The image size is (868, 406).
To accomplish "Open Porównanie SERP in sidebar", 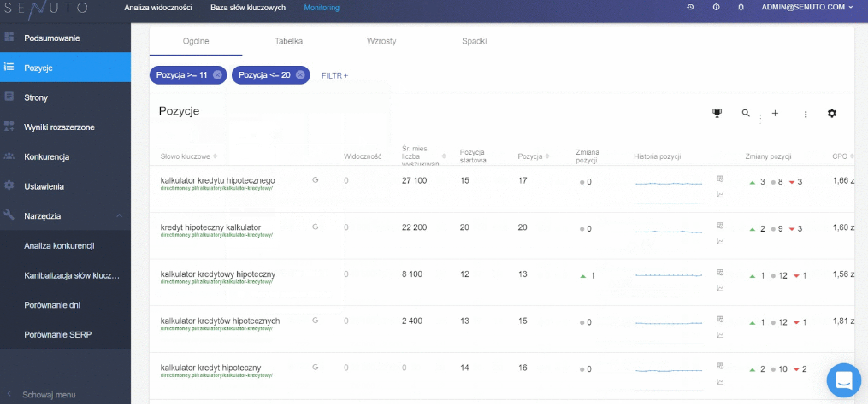I will click(x=57, y=335).
